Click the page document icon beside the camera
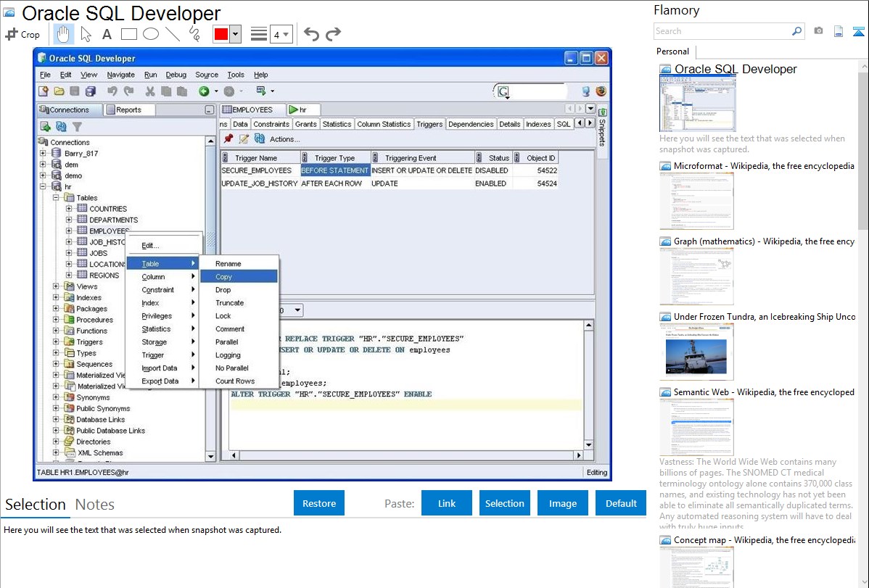 pos(839,31)
